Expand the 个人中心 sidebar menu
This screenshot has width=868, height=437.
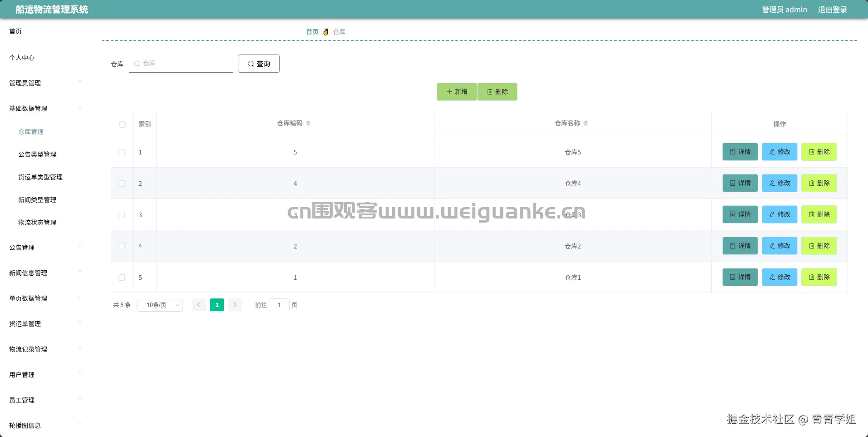45,58
